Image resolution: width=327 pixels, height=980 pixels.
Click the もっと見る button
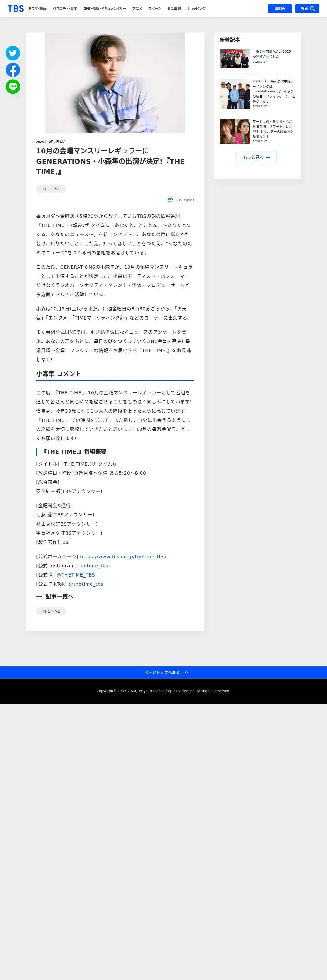[x=256, y=157]
